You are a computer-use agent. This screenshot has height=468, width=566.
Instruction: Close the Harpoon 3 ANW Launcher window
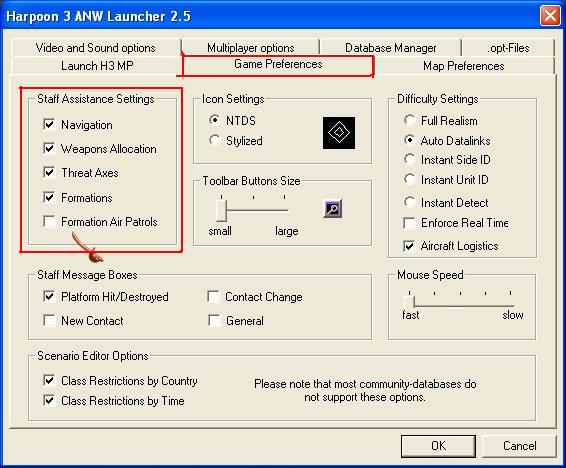(550, 16)
